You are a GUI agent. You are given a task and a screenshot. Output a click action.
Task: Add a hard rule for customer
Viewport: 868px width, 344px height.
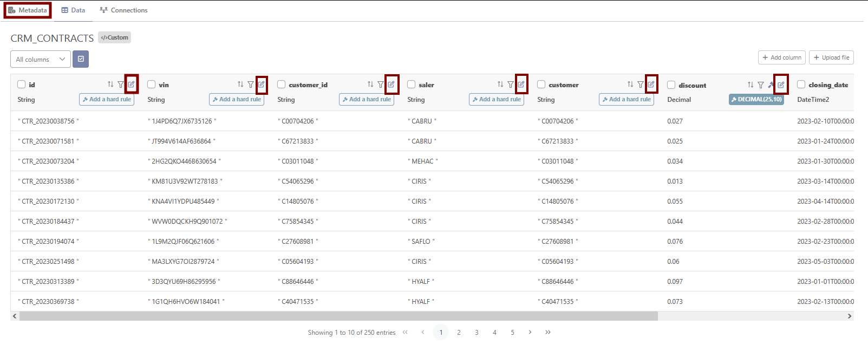(x=626, y=100)
